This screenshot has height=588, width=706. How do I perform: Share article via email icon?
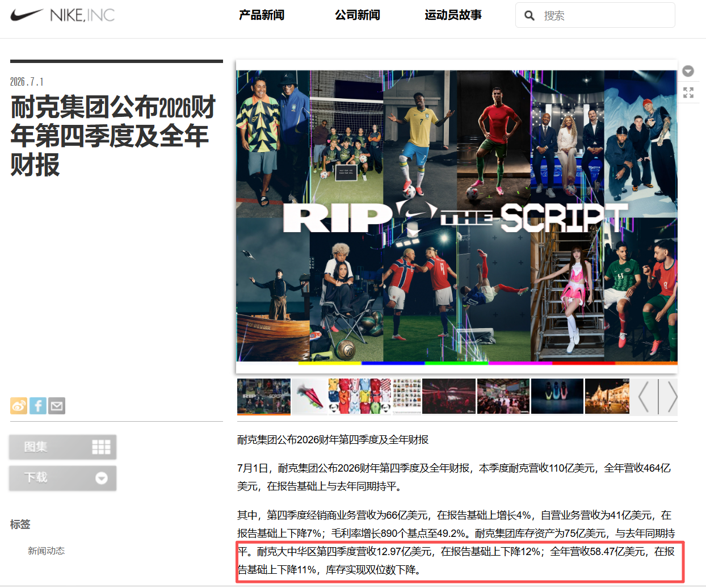tap(57, 406)
